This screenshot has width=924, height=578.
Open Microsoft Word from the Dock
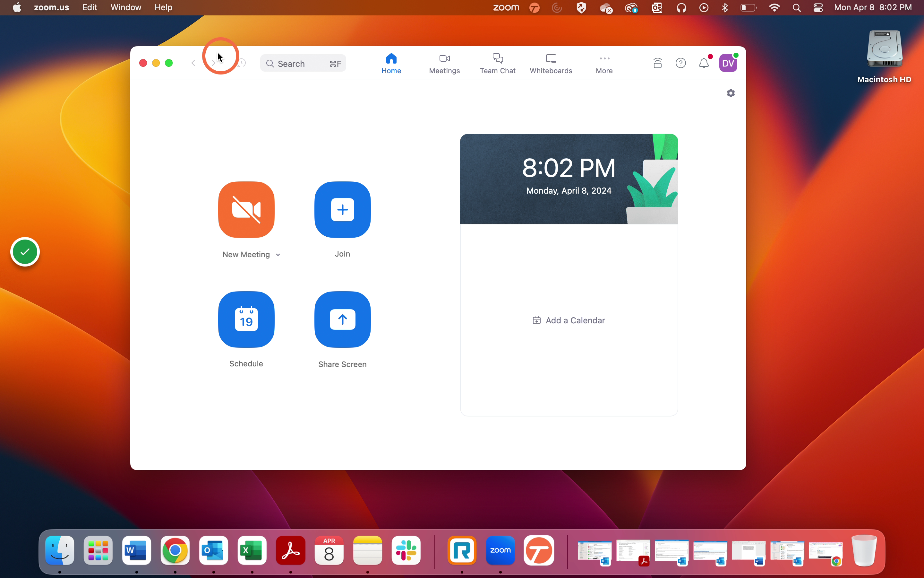coord(137,550)
